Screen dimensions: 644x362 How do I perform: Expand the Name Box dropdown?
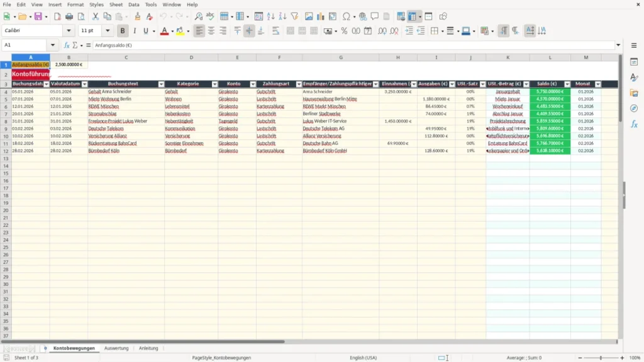click(53, 45)
